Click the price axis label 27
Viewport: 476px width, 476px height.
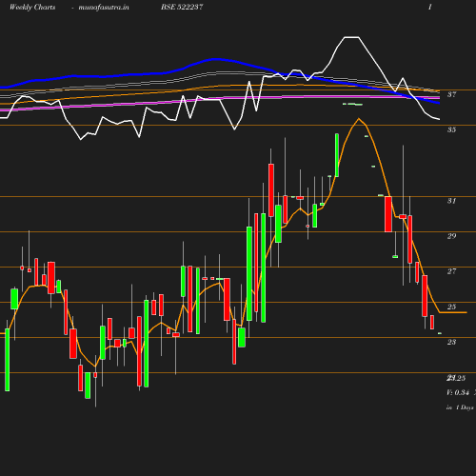pyautogui.click(x=451, y=271)
